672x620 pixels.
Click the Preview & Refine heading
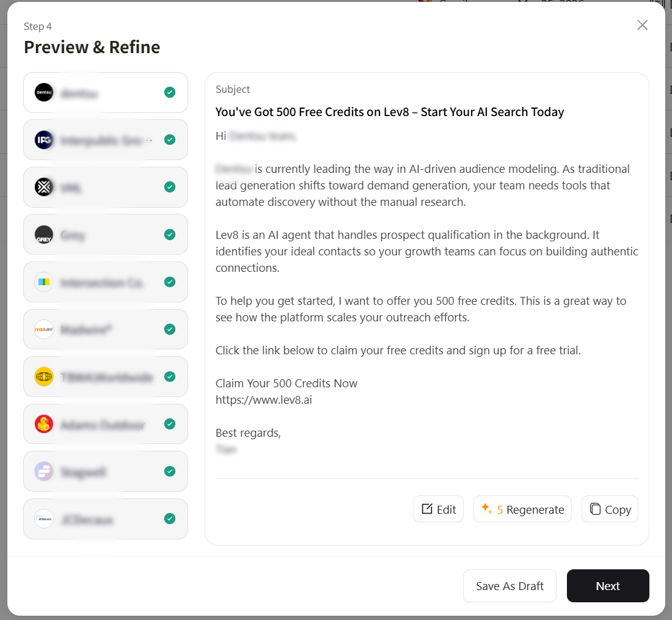tap(92, 47)
